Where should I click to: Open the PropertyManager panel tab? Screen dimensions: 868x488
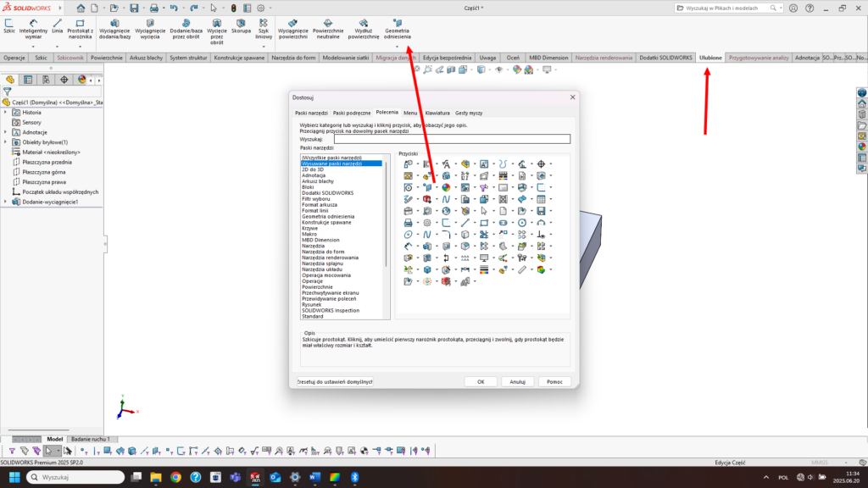28,80
